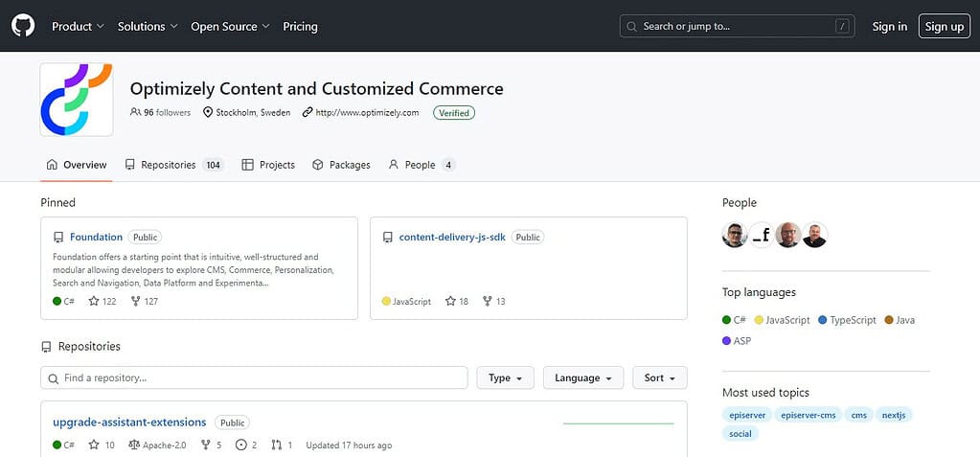Focus the Find a repository field
The width and height of the screenshot is (980, 457).
coord(255,377)
